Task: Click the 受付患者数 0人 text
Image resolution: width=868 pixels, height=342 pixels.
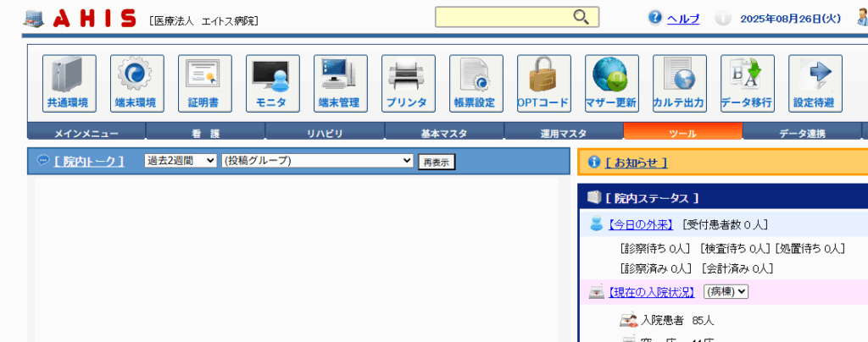Action: 725,224
